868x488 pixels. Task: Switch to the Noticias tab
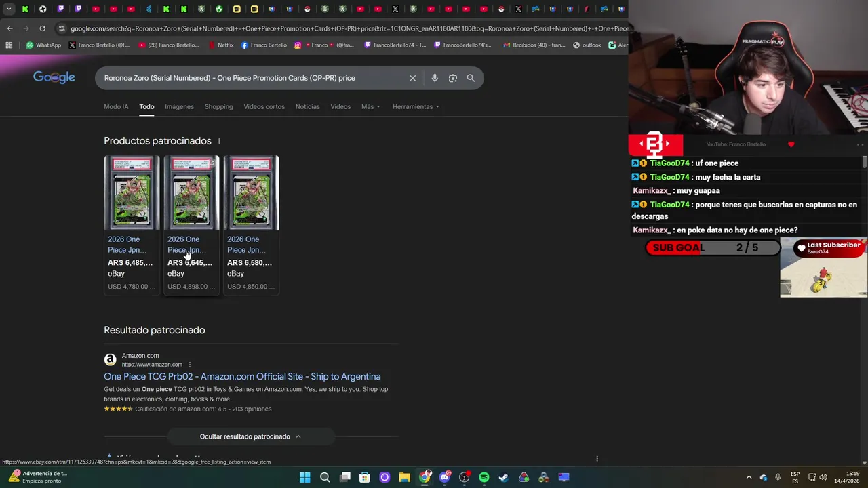307,106
